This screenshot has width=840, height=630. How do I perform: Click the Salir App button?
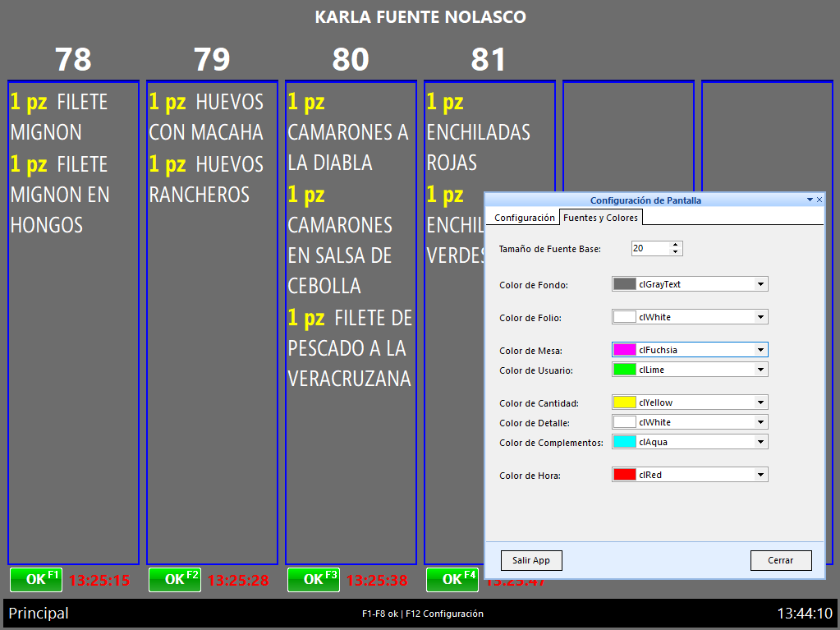pyautogui.click(x=531, y=560)
